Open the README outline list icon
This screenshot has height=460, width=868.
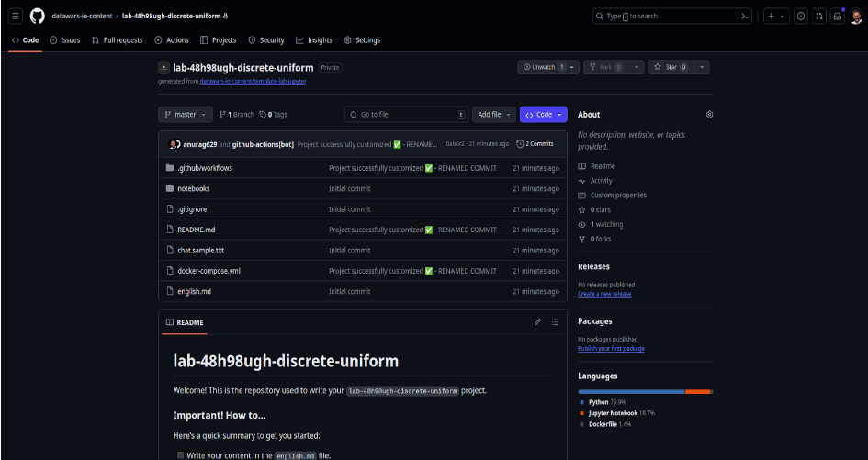pos(555,322)
